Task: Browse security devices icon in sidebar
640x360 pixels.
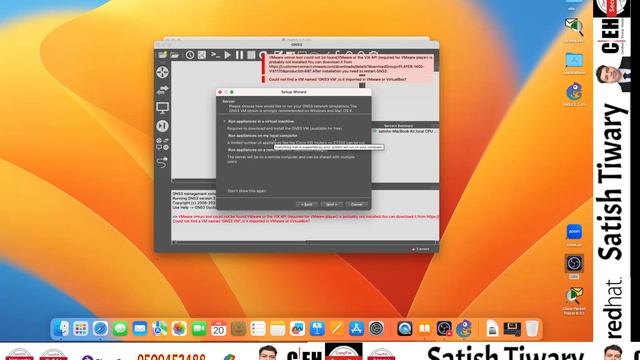Action: coord(162,126)
